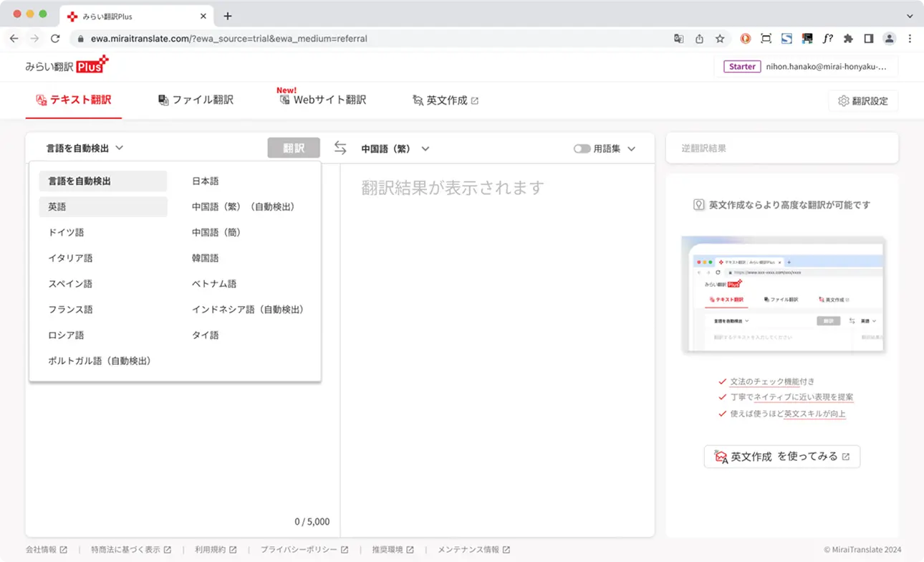
Task: Click the 英文作成 preview thumbnail image
Action: click(783, 295)
